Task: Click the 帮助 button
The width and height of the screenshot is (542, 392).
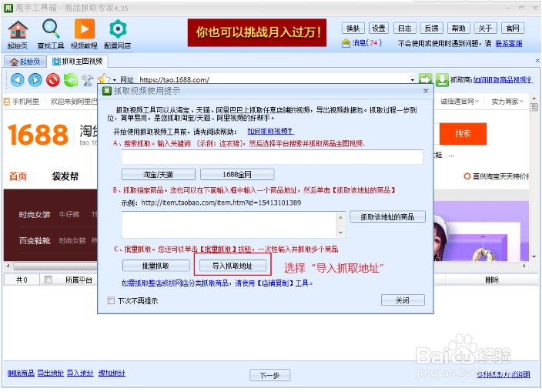Action: click(x=459, y=28)
